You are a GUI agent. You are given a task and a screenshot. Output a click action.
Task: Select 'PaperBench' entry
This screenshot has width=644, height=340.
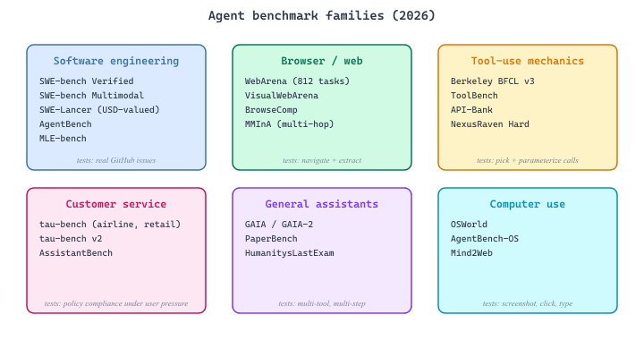click(x=271, y=239)
